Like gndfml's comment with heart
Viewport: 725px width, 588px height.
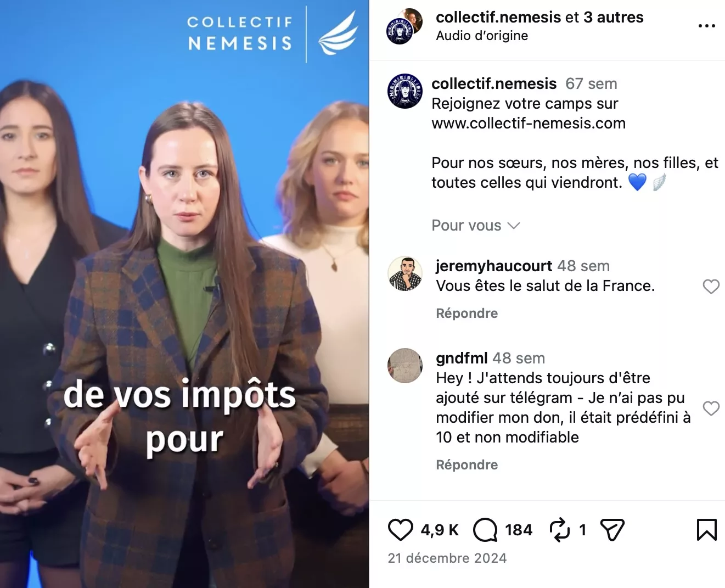[x=711, y=408]
